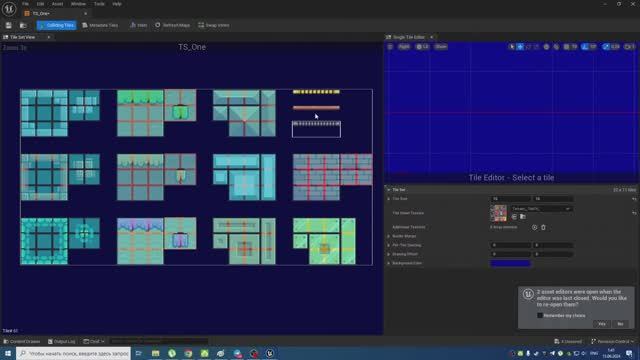Open the Right view orientation dropdown
This screenshot has height=360, width=640.
point(404,47)
